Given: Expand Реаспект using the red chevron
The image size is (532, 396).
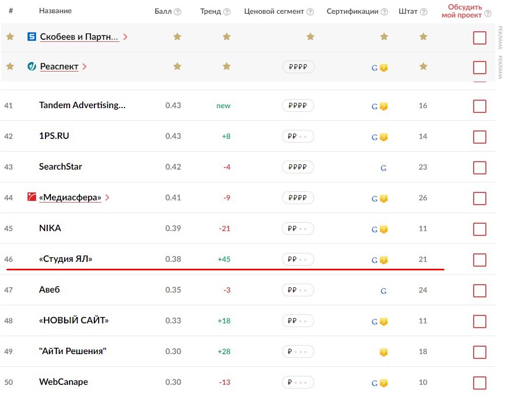Looking at the screenshot, I should pos(84,66).
